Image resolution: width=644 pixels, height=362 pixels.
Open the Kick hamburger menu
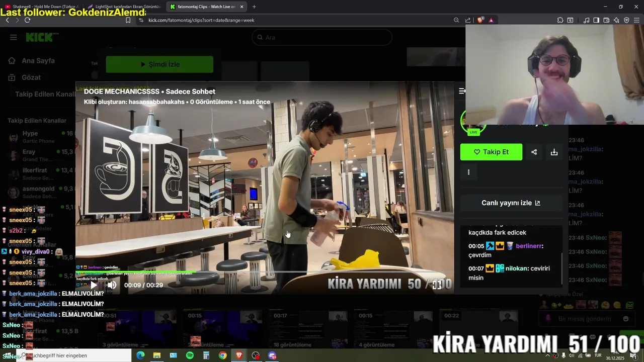pos(14,37)
